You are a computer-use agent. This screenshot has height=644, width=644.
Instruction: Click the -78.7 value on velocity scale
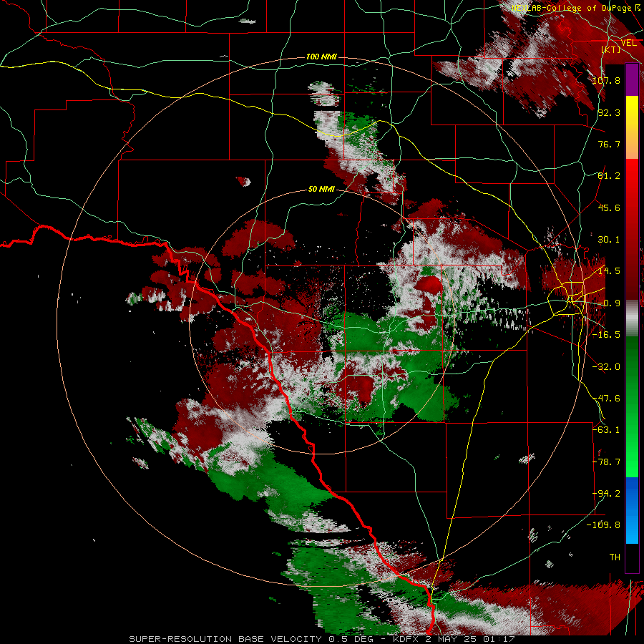(x=606, y=462)
